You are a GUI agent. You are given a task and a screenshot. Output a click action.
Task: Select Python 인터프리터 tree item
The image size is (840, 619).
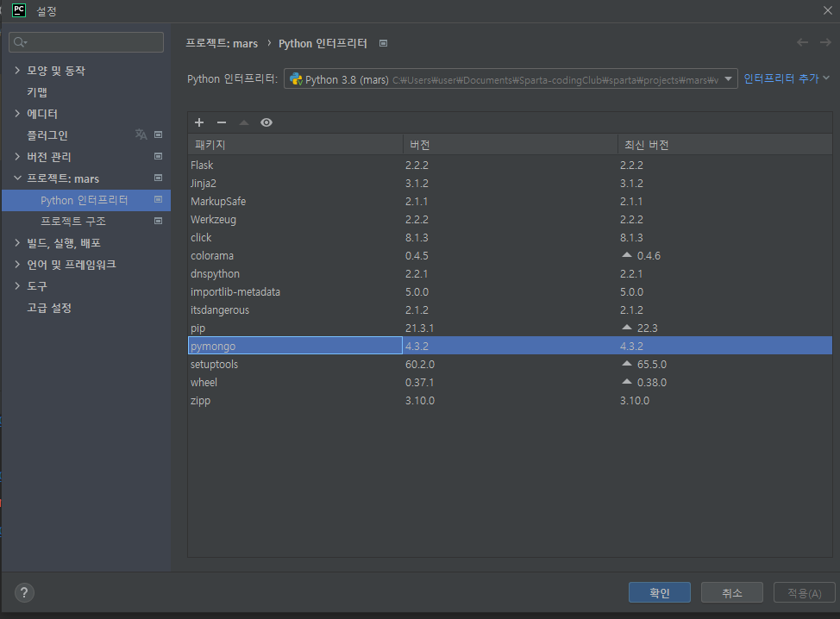pos(86,200)
